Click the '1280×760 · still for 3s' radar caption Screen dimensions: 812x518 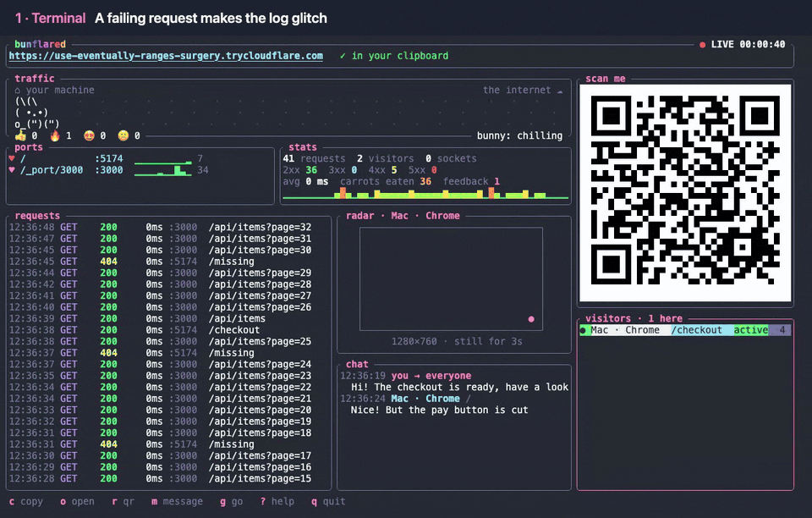(x=457, y=341)
